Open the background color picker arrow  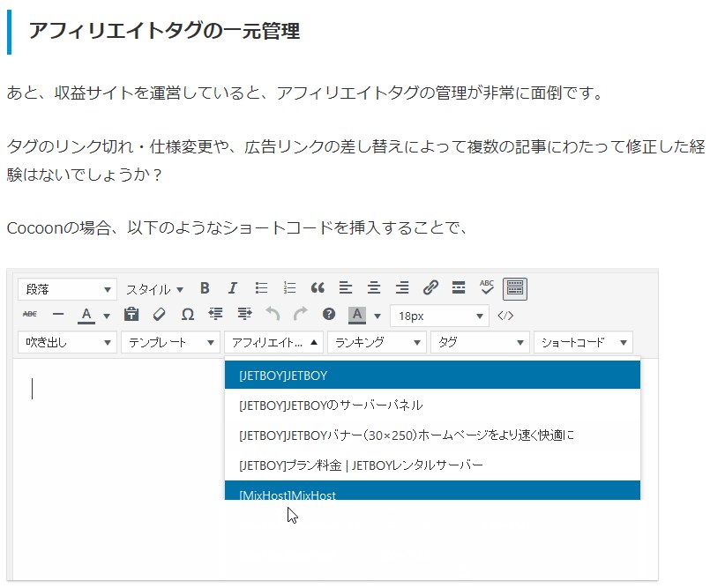pos(377,316)
